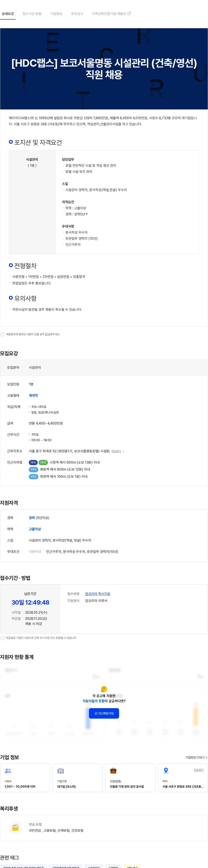Image resolution: width=208 pixels, height=868 pixels.
Task: Click 서류전형 > 1차면접 > 2차면접 process line
Action: (49, 277)
